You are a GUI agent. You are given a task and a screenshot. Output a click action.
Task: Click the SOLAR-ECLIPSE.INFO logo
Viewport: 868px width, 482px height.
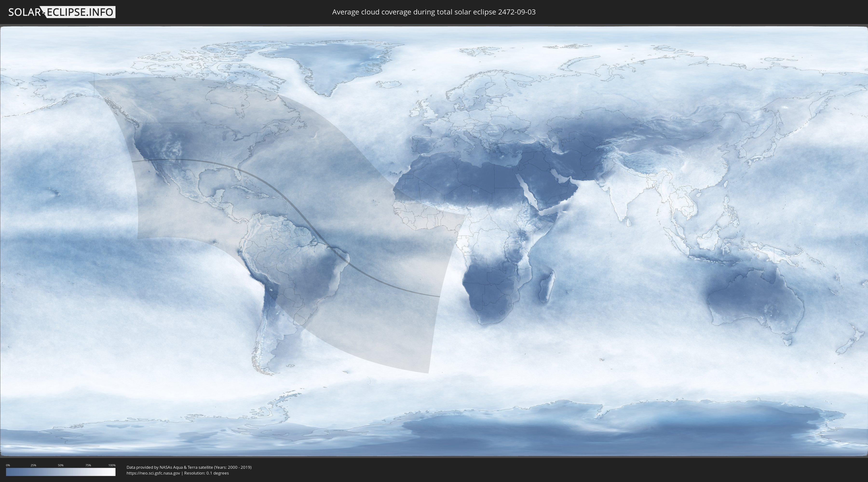(62, 12)
